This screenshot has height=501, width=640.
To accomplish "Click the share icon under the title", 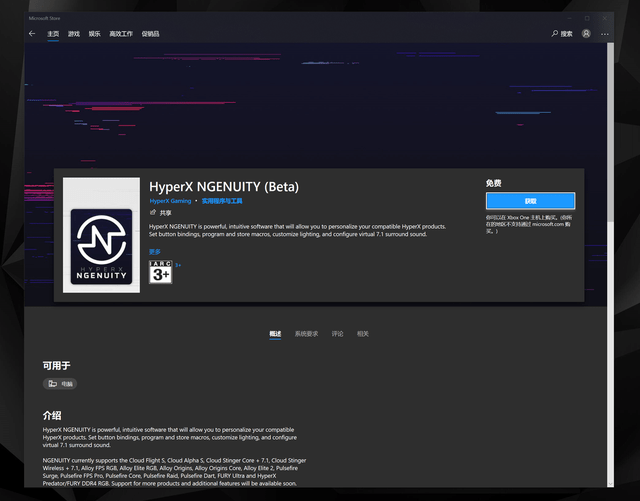I will (x=153, y=212).
